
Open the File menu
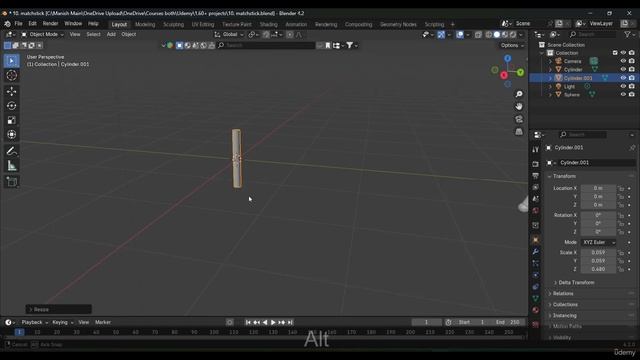click(18, 24)
